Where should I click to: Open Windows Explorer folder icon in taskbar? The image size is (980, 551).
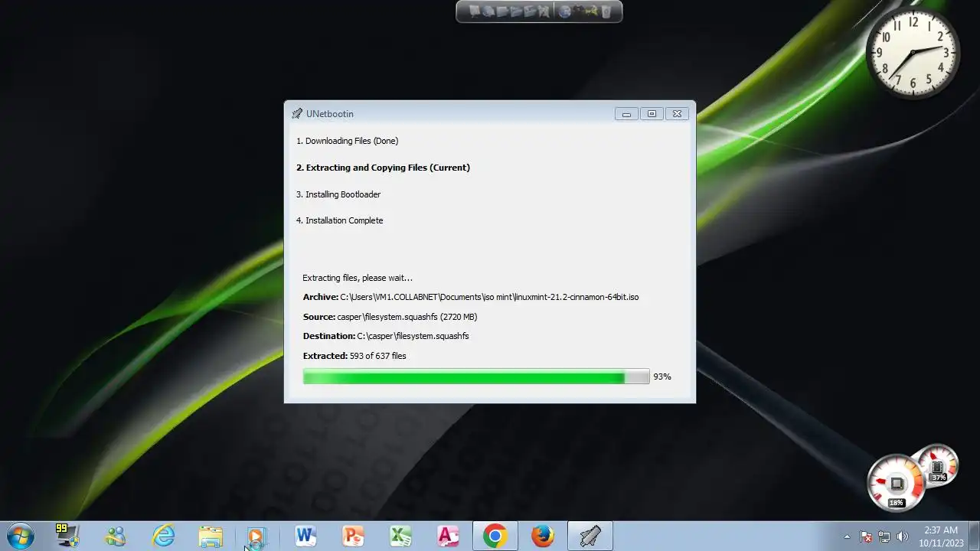click(211, 536)
